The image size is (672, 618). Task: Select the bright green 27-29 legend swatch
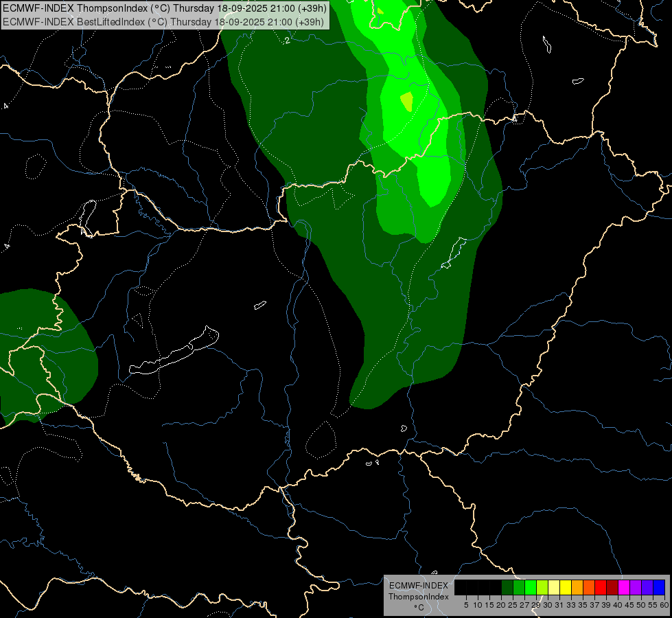point(531,587)
